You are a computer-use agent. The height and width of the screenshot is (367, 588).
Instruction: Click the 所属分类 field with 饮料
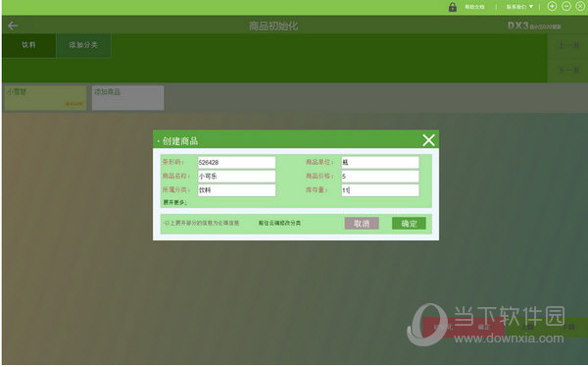(236, 190)
